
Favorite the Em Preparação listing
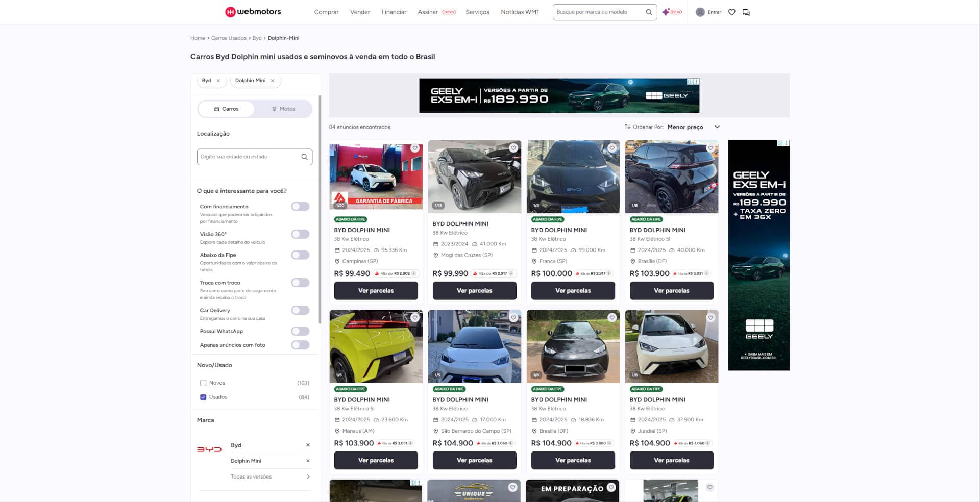[x=611, y=487]
